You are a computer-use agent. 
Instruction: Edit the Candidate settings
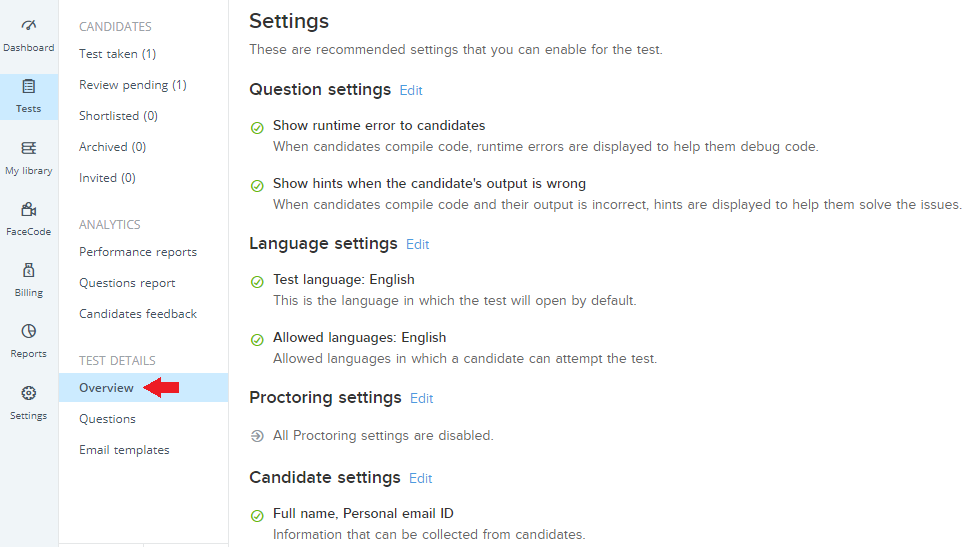click(x=420, y=479)
